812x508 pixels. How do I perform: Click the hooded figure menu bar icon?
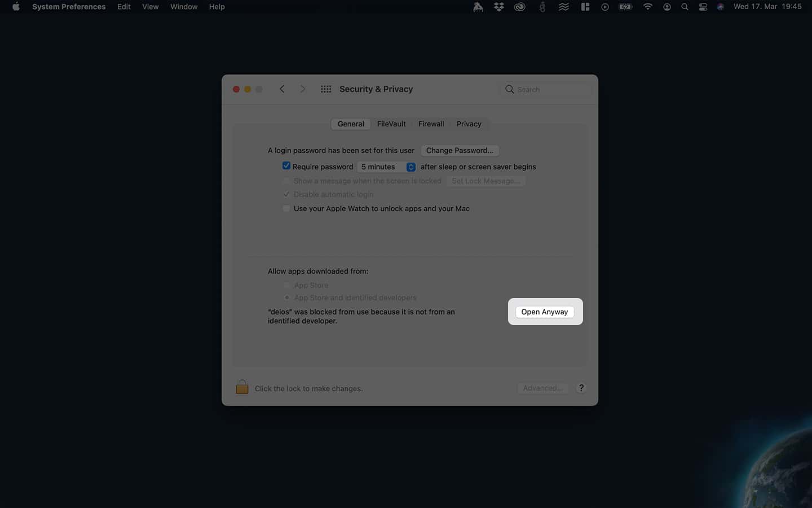coord(478,7)
